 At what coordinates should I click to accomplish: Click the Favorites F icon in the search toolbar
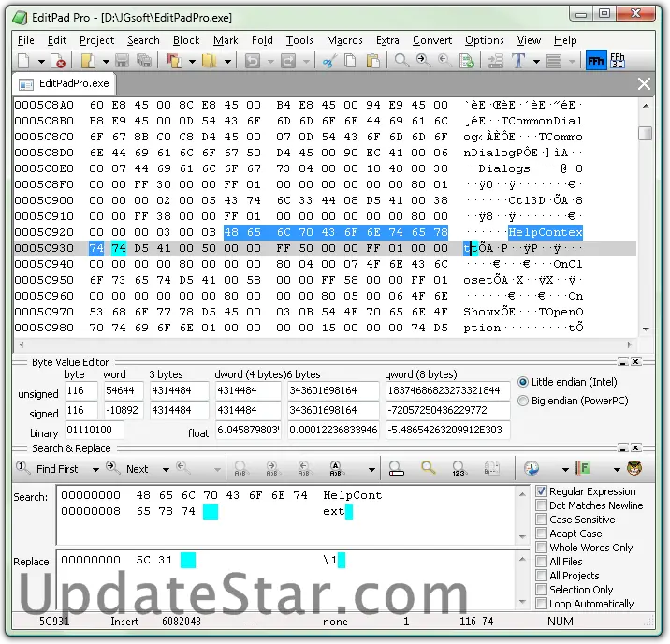583,468
